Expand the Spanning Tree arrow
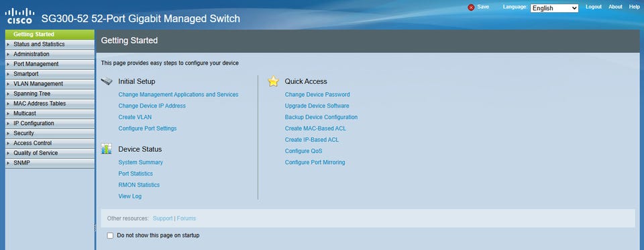 tap(8, 93)
